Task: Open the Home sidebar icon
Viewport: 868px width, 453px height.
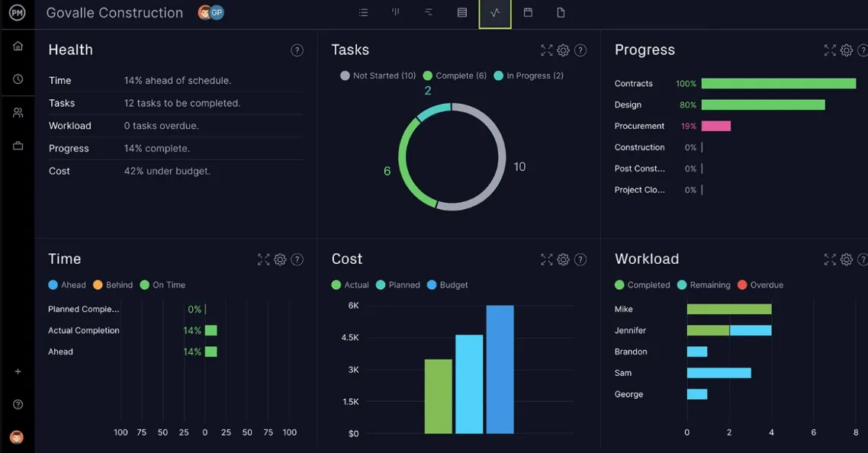Action: pyautogui.click(x=18, y=46)
